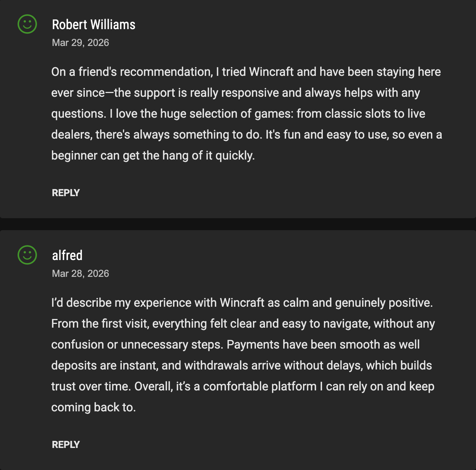The image size is (476, 470).
Task: Click the line "beginner can get the hang of it quickly"
Action: pos(153,155)
